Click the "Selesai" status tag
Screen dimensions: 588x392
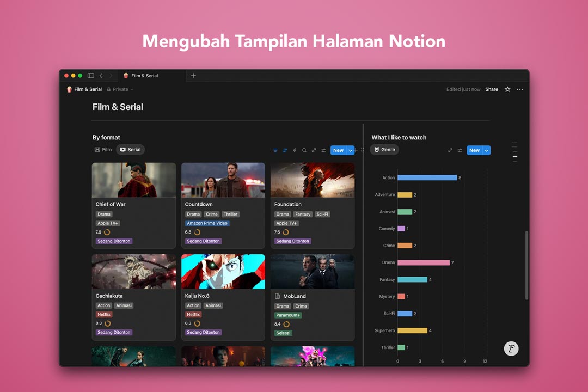[x=283, y=333]
